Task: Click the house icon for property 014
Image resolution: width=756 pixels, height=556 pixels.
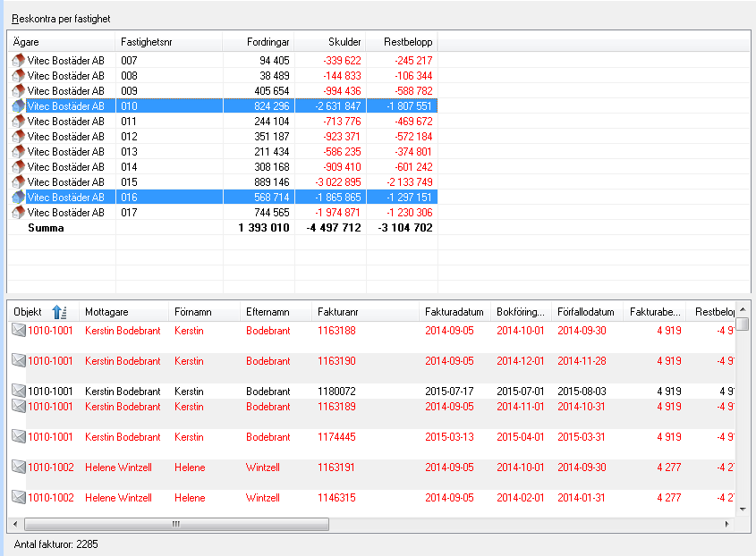Action: (x=18, y=166)
